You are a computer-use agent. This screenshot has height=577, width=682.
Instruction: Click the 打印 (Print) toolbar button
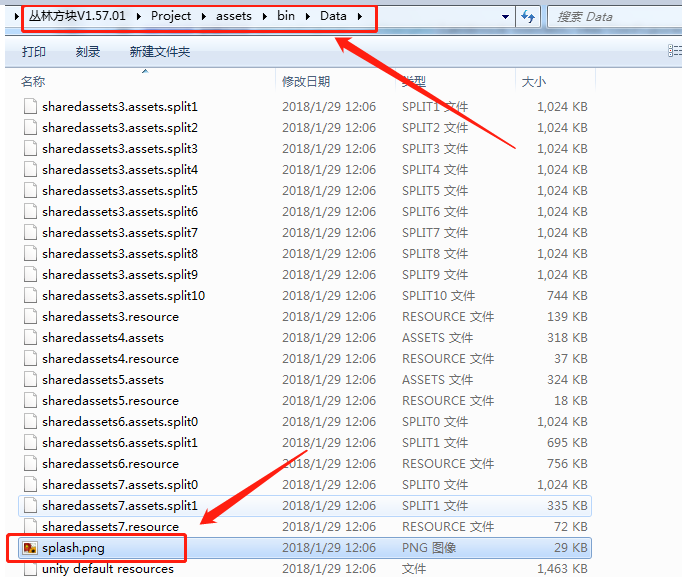(x=33, y=52)
